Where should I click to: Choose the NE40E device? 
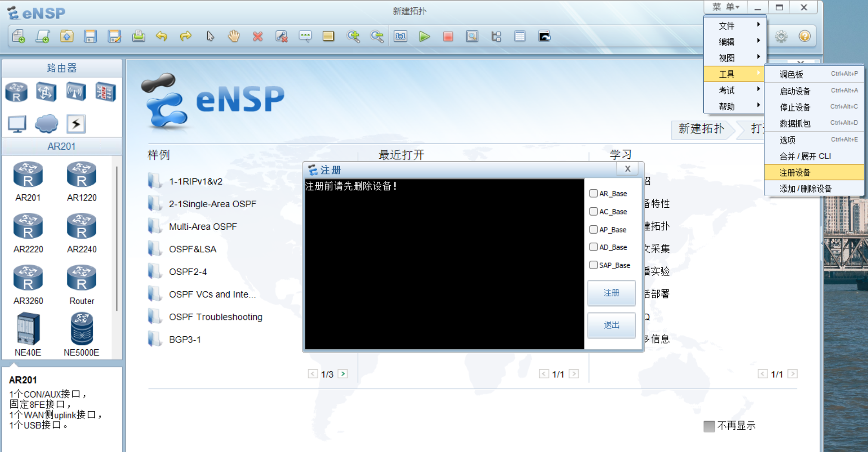[28, 335]
